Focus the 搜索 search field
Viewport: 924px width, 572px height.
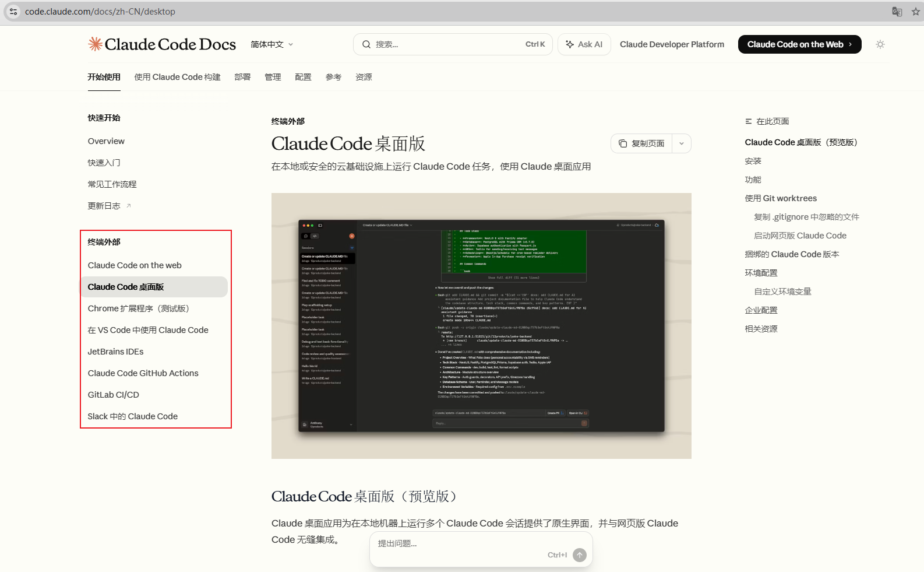point(453,44)
